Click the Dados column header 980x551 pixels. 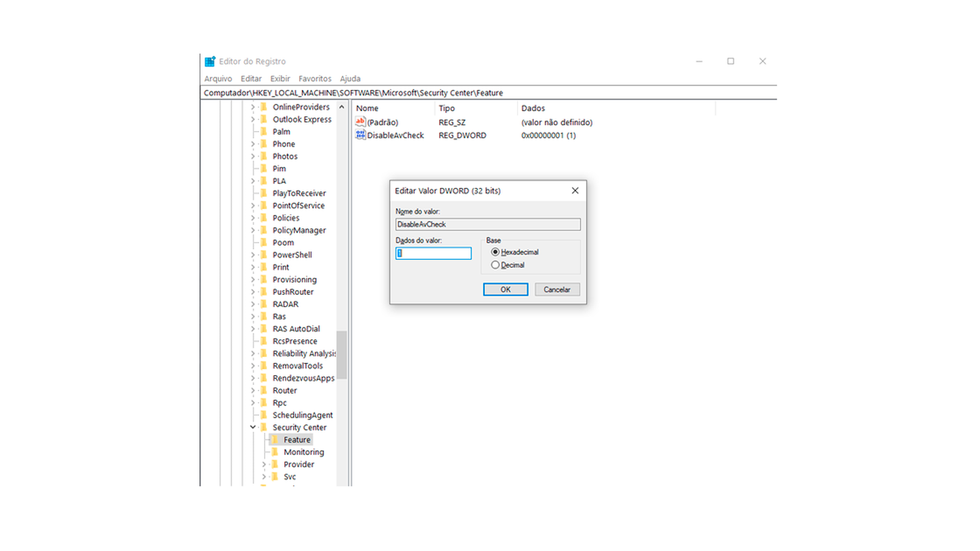click(616, 108)
